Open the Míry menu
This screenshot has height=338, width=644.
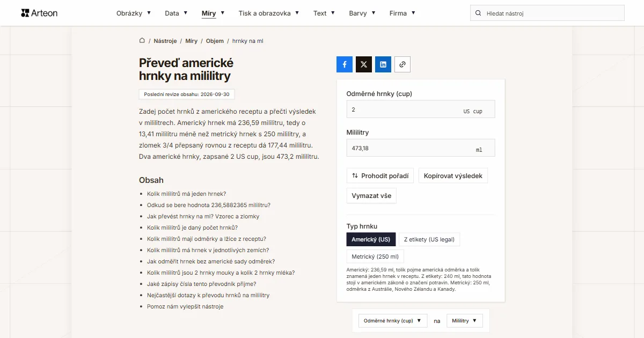coord(213,13)
